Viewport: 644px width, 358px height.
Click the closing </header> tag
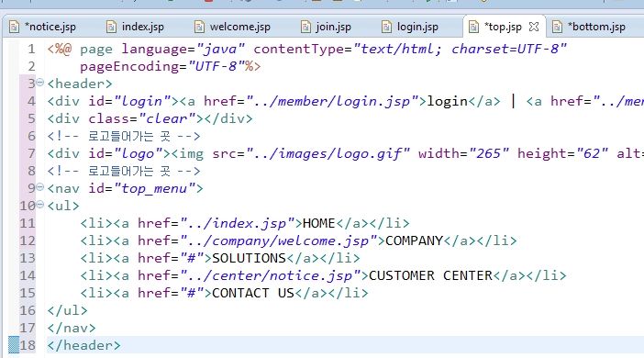[x=83, y=345]
